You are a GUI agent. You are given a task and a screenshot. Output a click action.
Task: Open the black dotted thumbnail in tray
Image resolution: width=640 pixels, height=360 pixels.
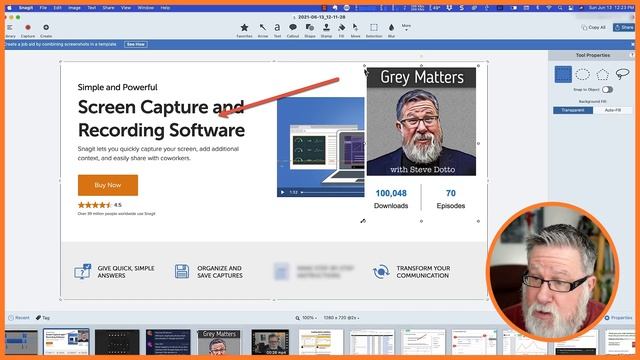[117, 342]
